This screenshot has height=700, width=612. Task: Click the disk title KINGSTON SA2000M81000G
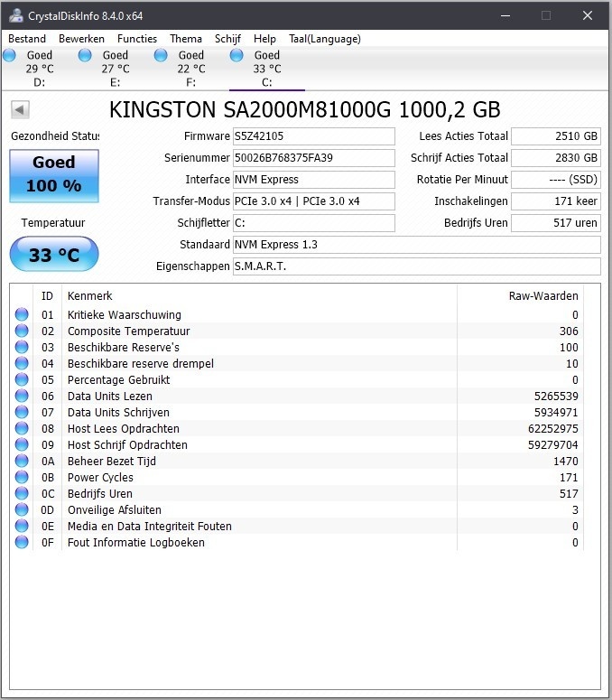(x=305, y=110)
